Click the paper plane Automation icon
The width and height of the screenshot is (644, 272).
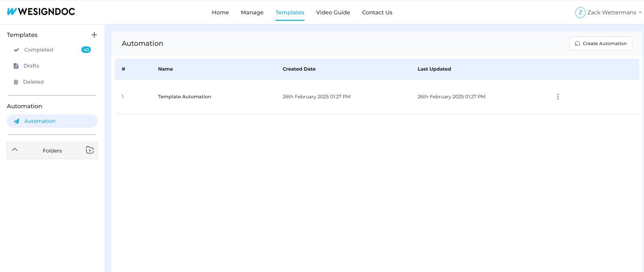[16, 121]
